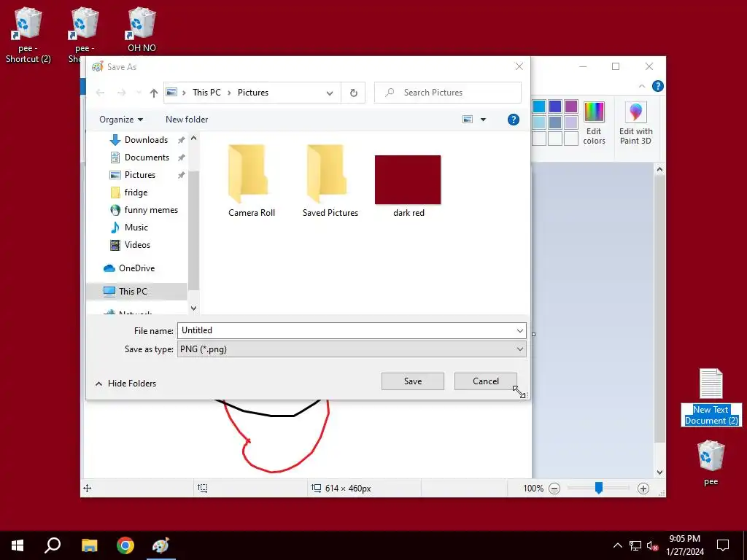
Task: Click the Forward navigation arrow
Action: pos(122,93)
